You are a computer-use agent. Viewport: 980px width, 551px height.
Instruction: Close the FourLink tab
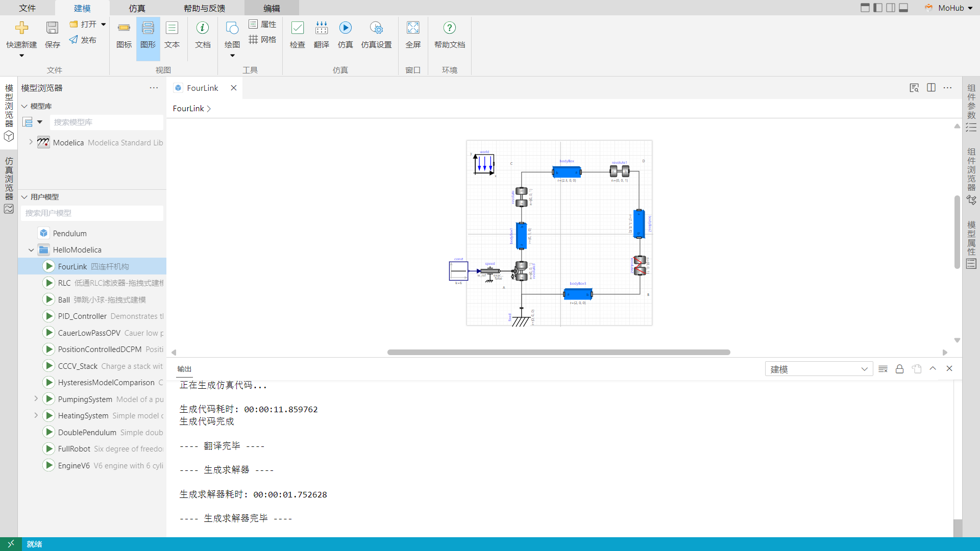tap(234, 88)
